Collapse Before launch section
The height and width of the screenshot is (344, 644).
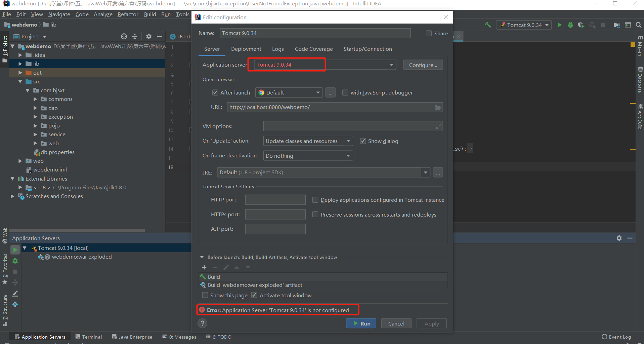click(202, 257)
